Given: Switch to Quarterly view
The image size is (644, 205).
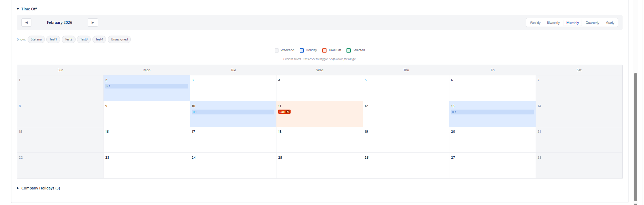Looking at the screenshot, I should pos(592,23).
